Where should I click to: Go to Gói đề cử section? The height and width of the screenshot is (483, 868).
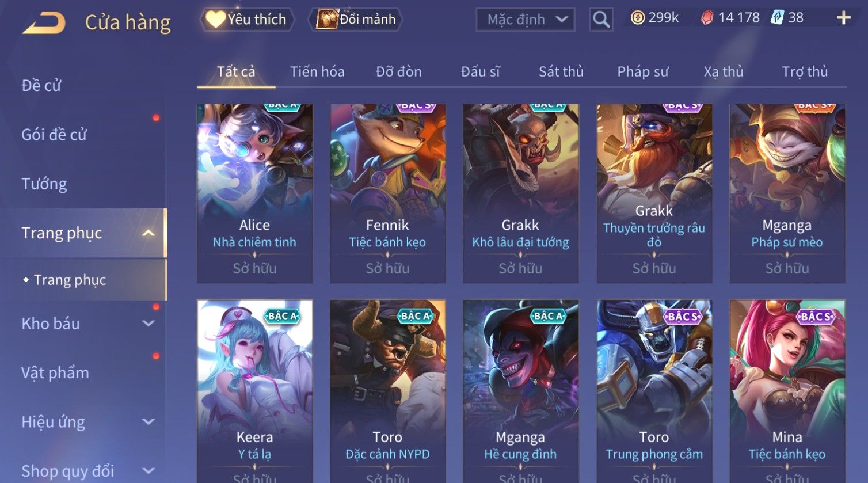54,135
